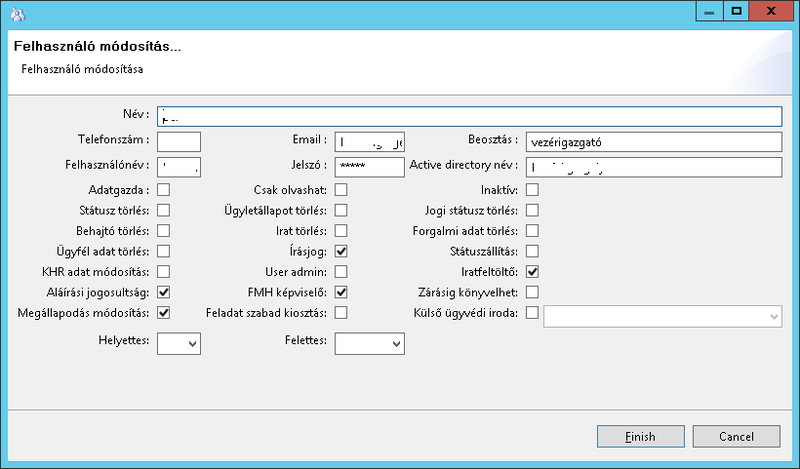The width and height of the screenshot is (800, 469).
Task: Check the Inaktív checkbox
Action: pos(533,189)
